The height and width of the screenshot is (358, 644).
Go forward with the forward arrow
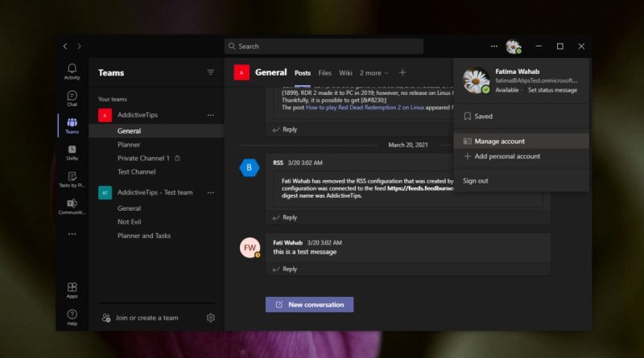(79, 47)
